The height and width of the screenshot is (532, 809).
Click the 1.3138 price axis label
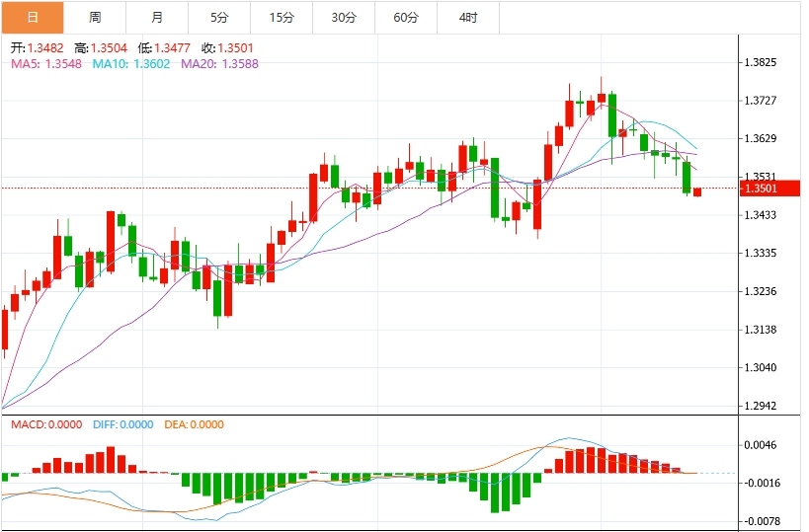click(761, 330)
